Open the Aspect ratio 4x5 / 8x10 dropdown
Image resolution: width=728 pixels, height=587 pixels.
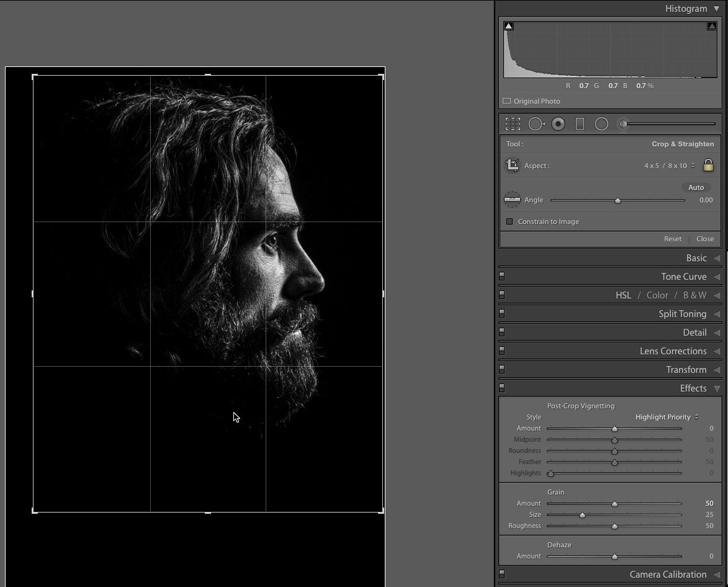669,166
